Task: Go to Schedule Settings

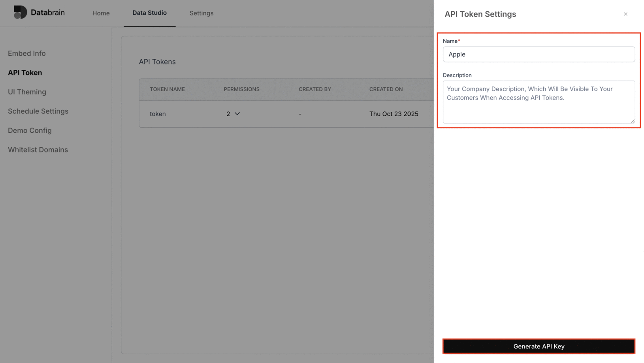Action: click(x=38, y=111)
